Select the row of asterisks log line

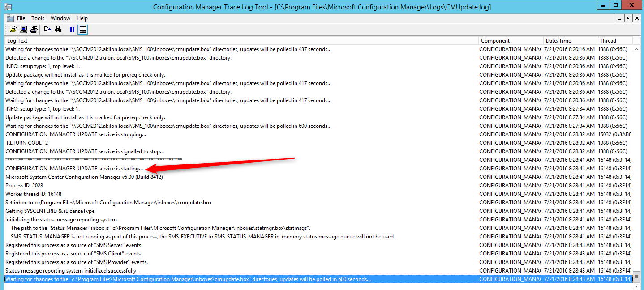pos(318,160)
